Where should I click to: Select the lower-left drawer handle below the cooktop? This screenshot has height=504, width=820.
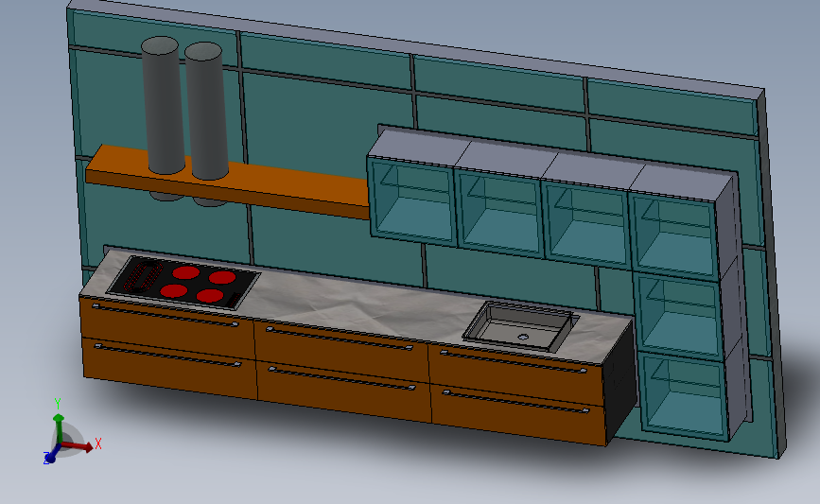coord(167,356)
